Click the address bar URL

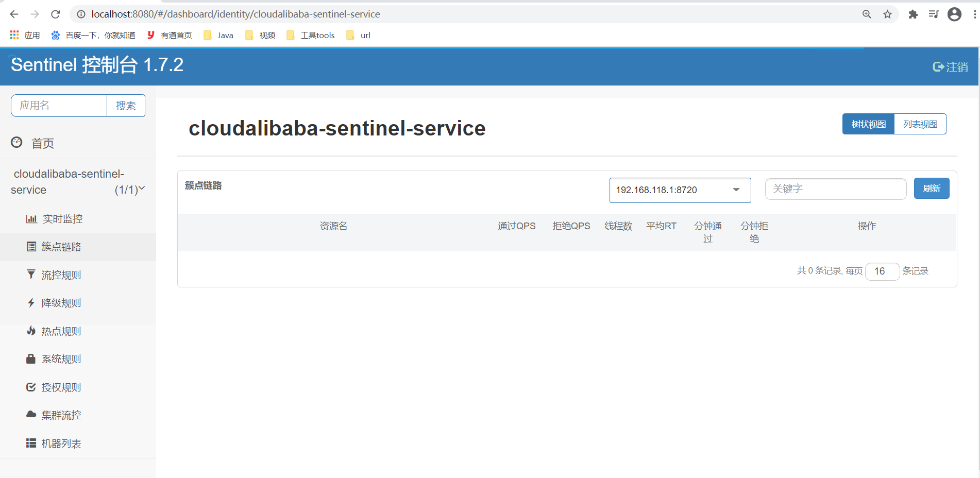point(235,14)
